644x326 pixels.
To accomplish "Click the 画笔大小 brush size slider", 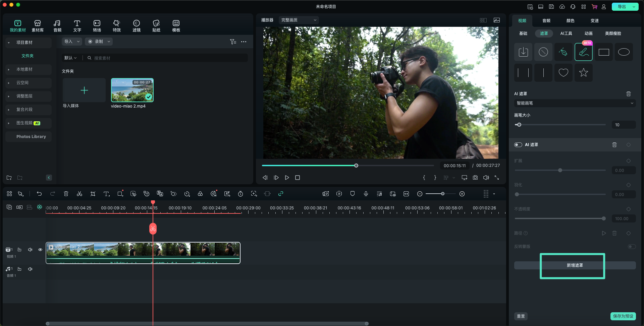I will (x=560, y=125).
